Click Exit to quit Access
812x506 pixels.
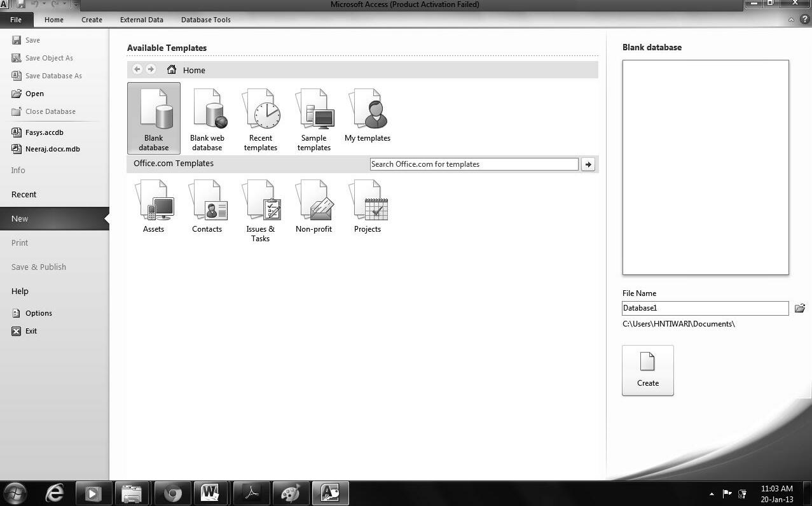click(25, 331)
